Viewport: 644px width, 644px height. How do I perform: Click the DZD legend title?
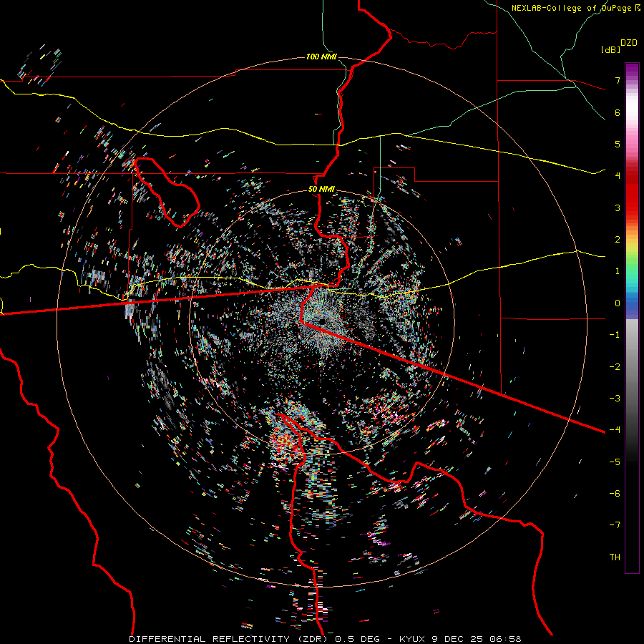click(629, 43)
